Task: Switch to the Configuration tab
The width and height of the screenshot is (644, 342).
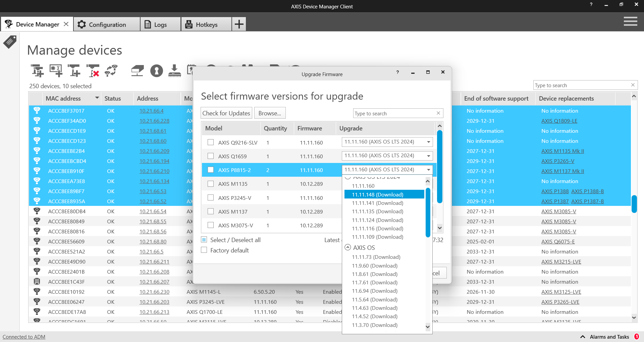Action: (x=107, y=24)
